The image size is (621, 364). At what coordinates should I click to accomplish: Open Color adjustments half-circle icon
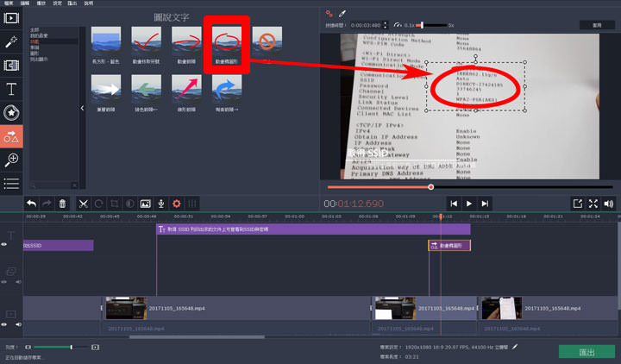click(129, 204)
